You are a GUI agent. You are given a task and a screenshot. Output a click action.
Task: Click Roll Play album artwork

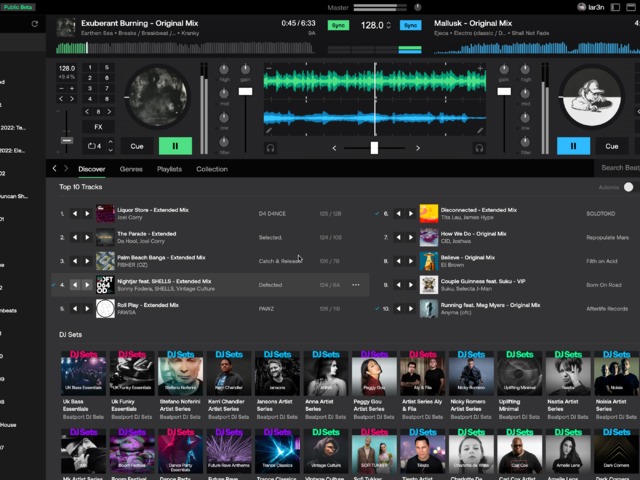coord(105,309)
